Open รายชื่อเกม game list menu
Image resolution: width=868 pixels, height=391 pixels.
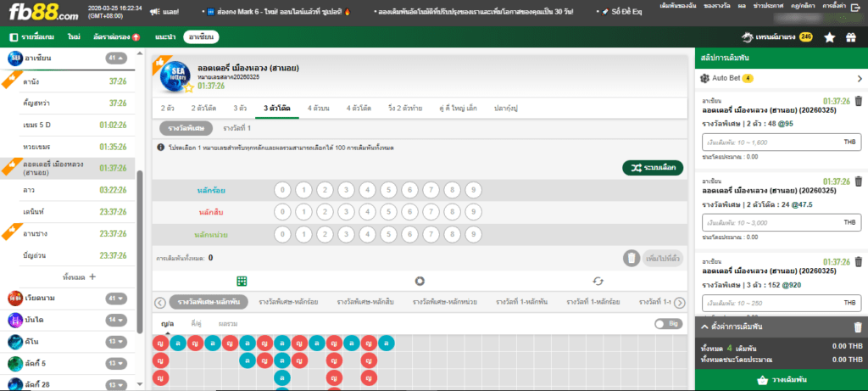[x=31, y=37]
